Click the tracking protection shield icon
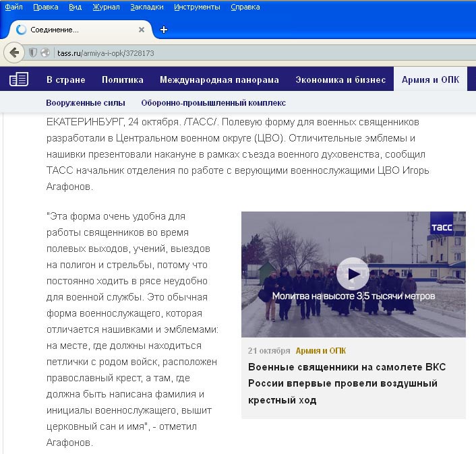The width and height of the screenshot is (476, 454). tap(33, 53)
